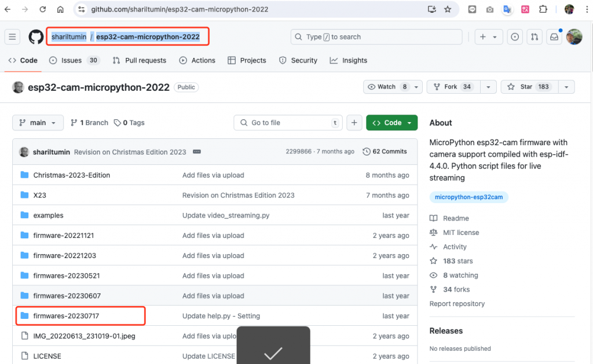This screenshot has width=593, height=364.
Task: Switch to the Code tab
Action: 23,60
